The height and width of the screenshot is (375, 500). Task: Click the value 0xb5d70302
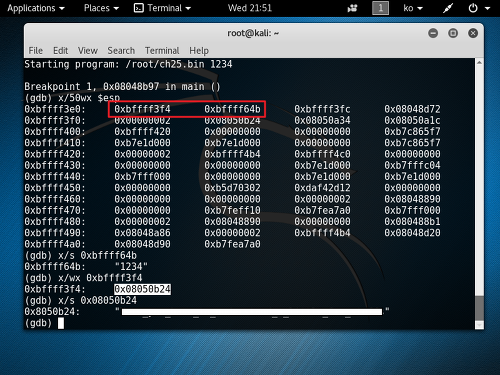click(x=232, y=188)
